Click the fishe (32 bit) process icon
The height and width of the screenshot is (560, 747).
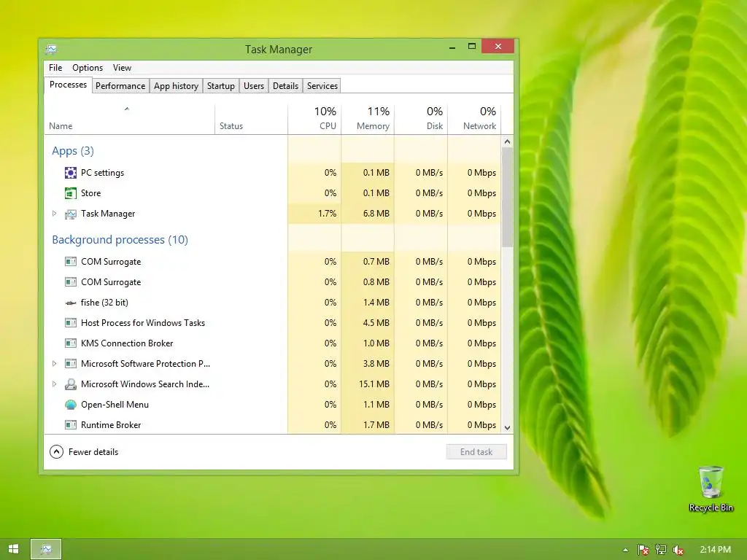[x=71, y=303]
